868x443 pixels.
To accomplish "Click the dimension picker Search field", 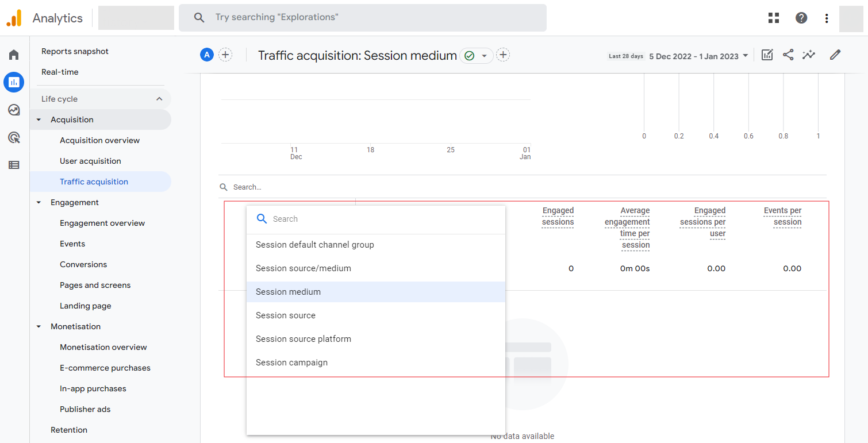I will pyautogui.click(x=379, y=219).
